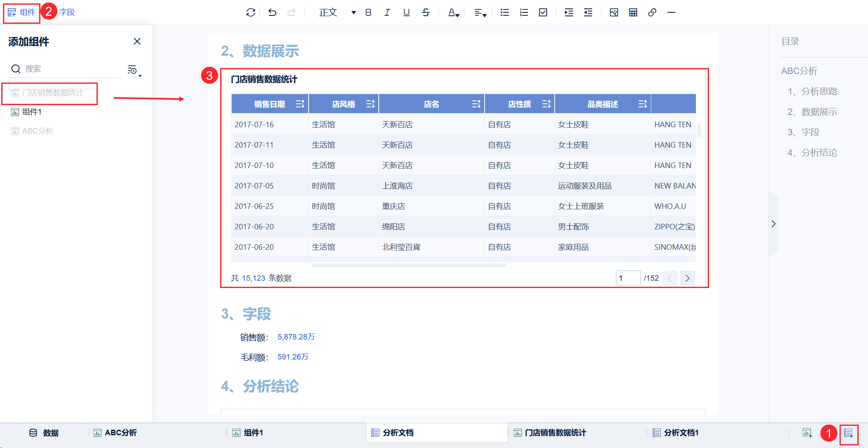
Task: Toggle italic formatting
Action: point(387,12)
